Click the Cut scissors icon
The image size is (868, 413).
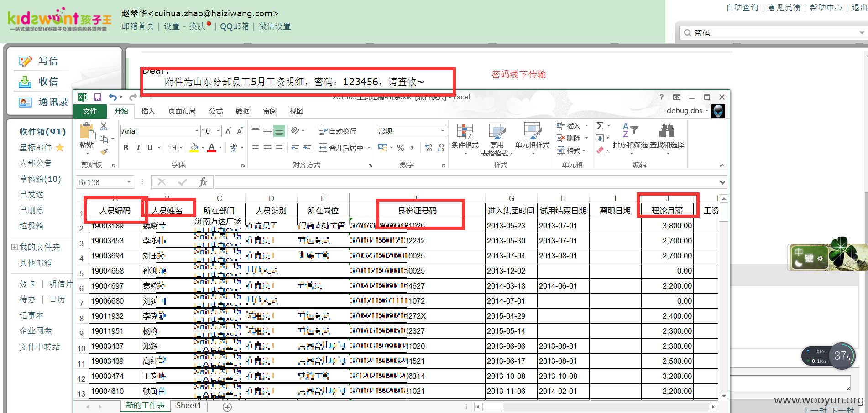coord(104,126)
